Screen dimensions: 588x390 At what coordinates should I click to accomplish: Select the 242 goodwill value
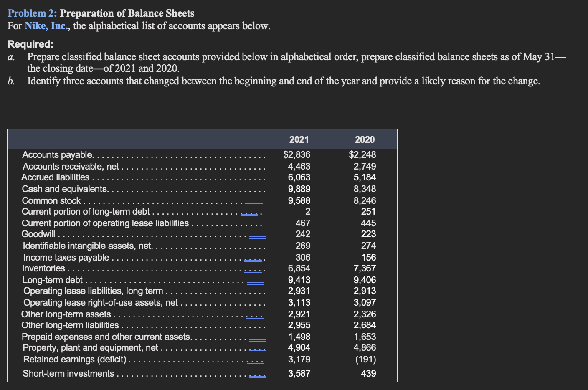[303, 234]
